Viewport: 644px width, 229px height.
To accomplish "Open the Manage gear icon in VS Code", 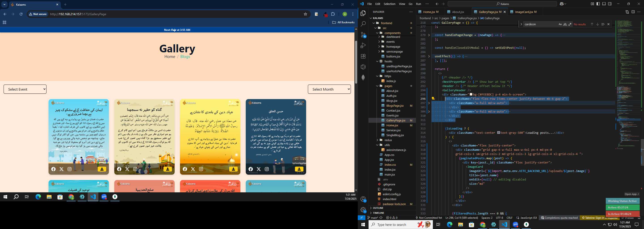I will 363,210.
